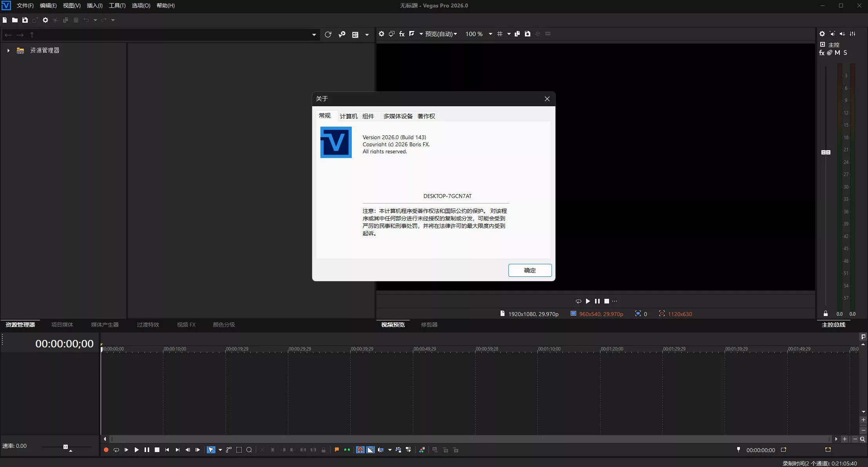Image resolution: width=868 pixels, height=467 pixels.
Task: Click the New project icon in toolbar
Action: coord(5,20)
